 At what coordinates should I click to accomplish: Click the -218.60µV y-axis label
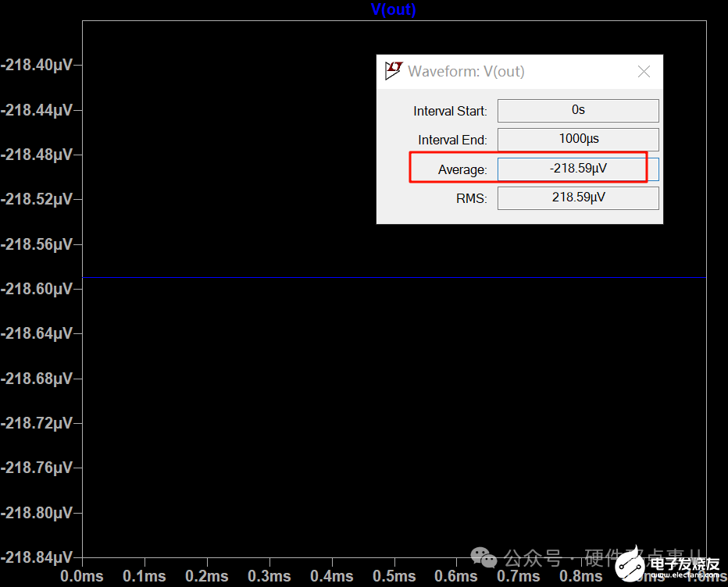(x=37, y=289)
